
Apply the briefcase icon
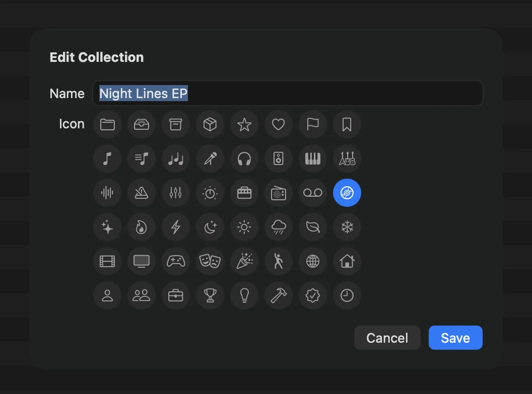tap(176, 295)
